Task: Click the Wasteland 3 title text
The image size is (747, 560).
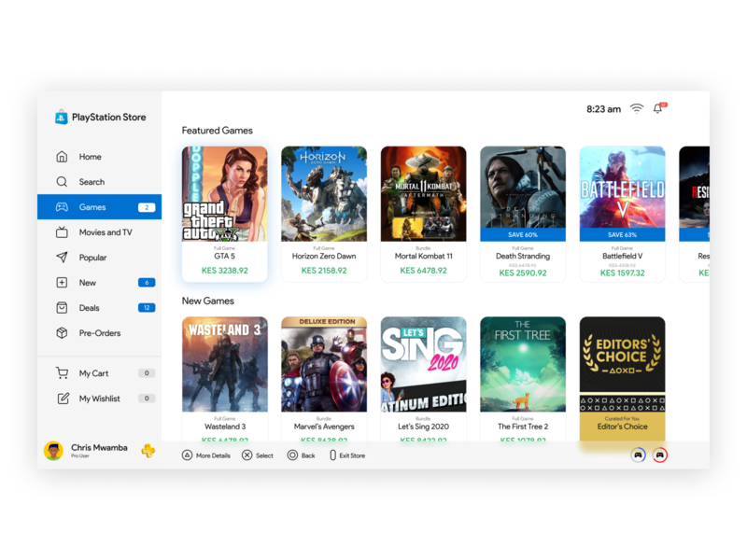Action: [x=225, y=427]
